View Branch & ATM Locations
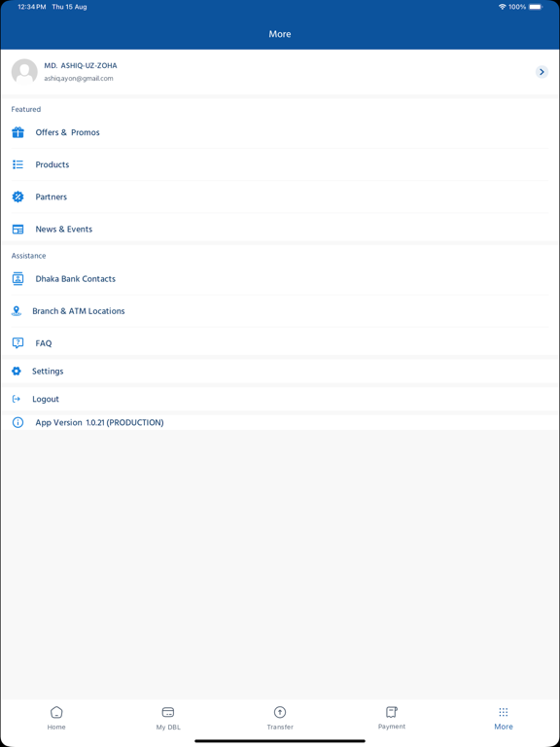Viewport: 560px width, 747px height. [280, 311]
